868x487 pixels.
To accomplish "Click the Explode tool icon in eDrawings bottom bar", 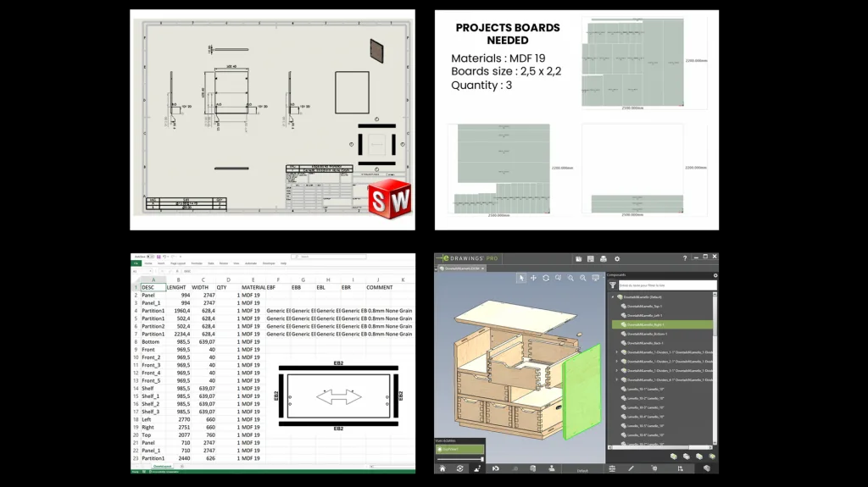I will [477, 468].
